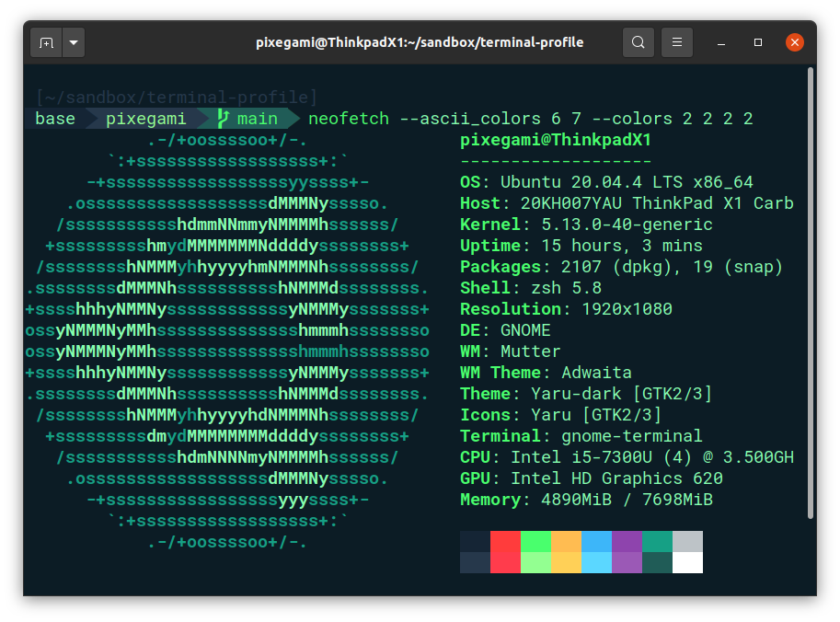Click the Icons: Yaru [GTK2/3] line

(561, 415)
